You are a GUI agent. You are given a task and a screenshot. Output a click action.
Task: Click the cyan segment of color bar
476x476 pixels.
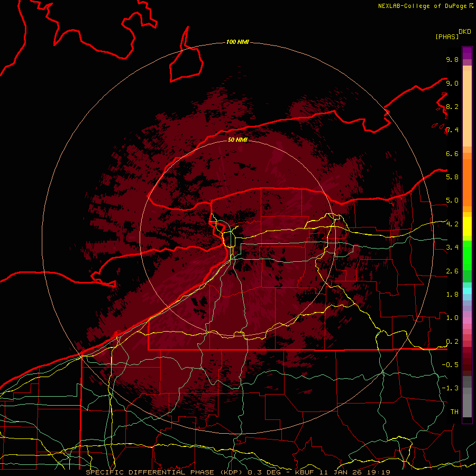point(467,290)
